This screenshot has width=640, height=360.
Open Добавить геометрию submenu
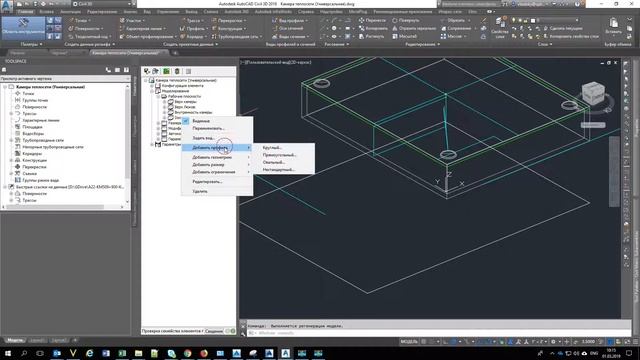[217, 157]
